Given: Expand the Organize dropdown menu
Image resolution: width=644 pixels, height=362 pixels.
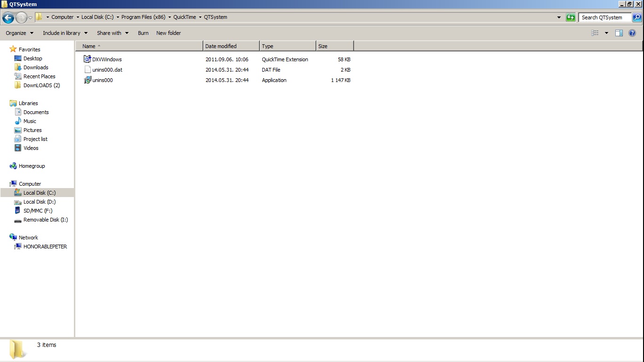Looking at the screenshot, I should (20, 33).
